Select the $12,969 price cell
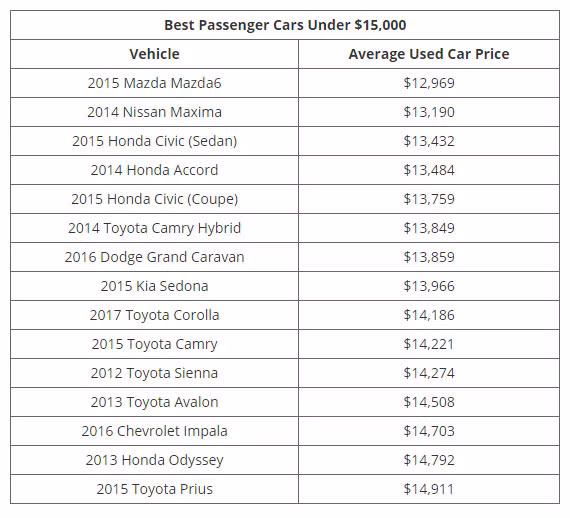The height and width of the screenshot is (518, 570). [x=429, y=83]
